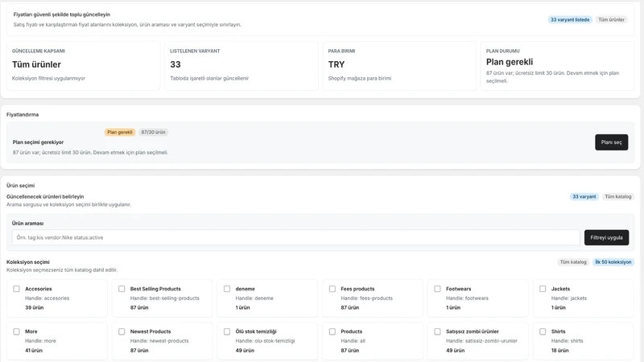Click the '33 varyant listede' badge
Viewport: 644px width, 362px height.
pyautogui.click(x=570, y=19)
